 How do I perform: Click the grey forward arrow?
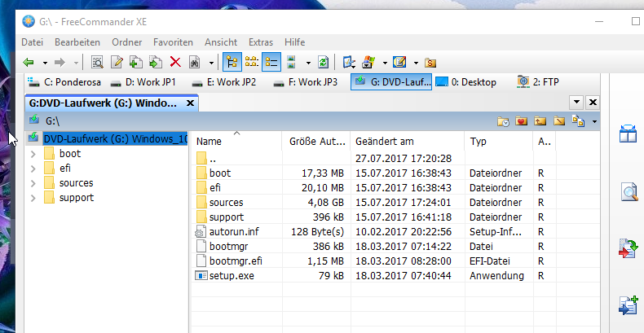(x=60, y=63)
